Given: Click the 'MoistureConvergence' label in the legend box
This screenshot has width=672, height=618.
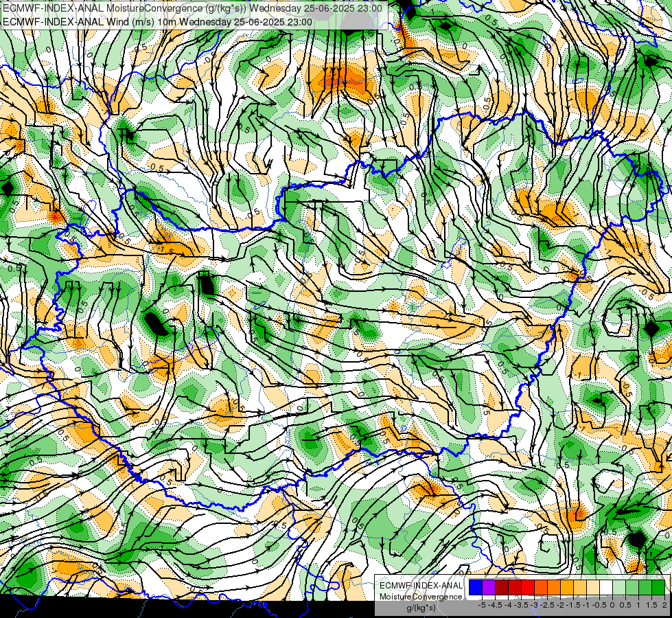Looking at the screenshot, I should (421, 597).
